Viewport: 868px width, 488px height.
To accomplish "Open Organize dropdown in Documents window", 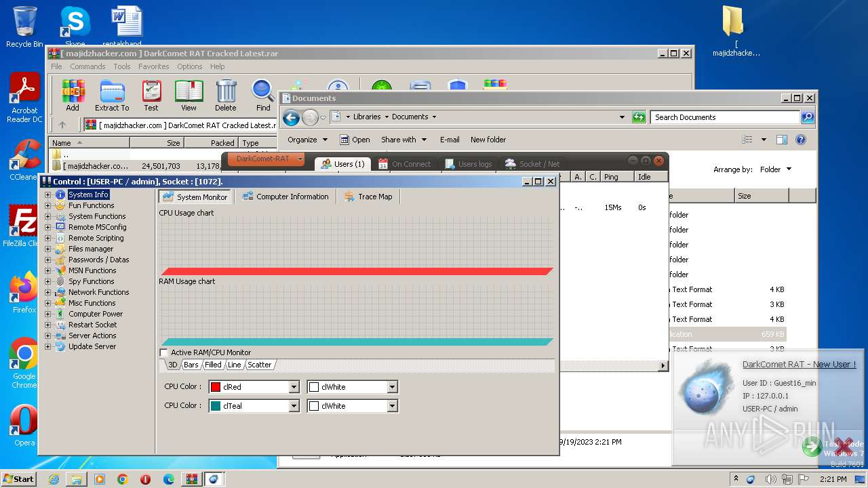I will pos(307,140).
